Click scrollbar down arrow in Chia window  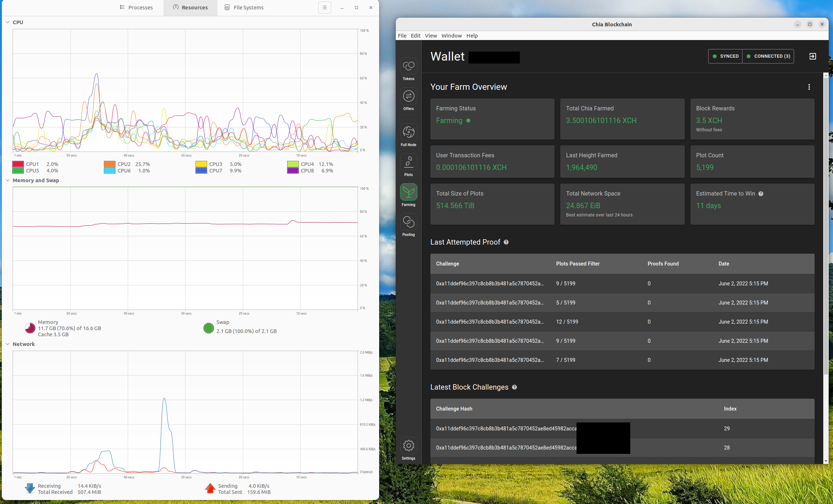click(x=826, y=461)
